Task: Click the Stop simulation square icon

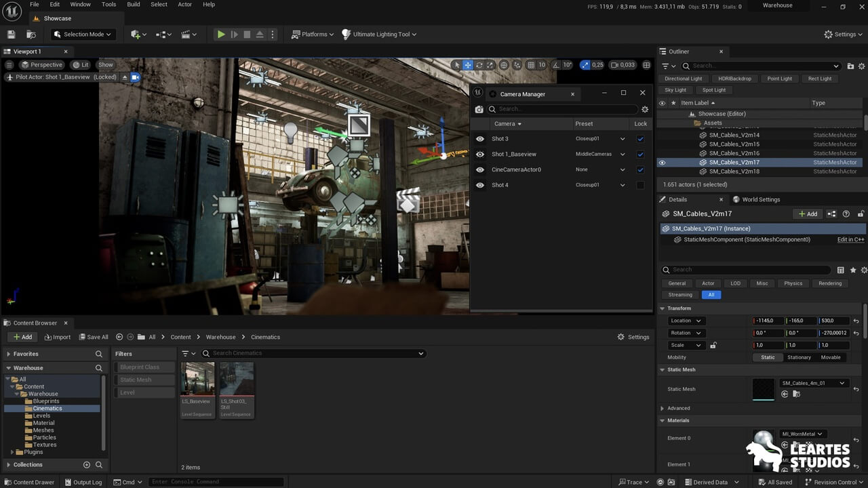Action: pyautogui.click(x=247, y=35)
